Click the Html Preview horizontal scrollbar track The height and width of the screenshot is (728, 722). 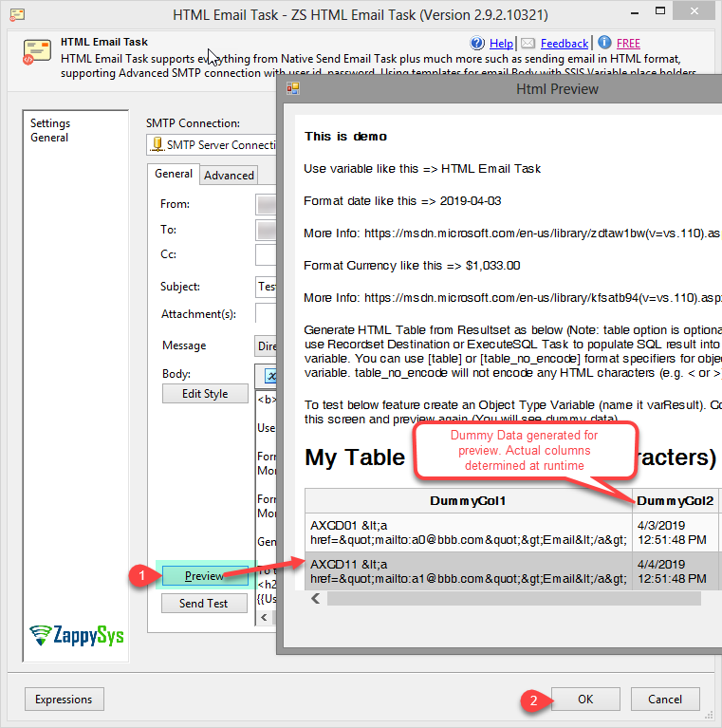click(513, 599)
